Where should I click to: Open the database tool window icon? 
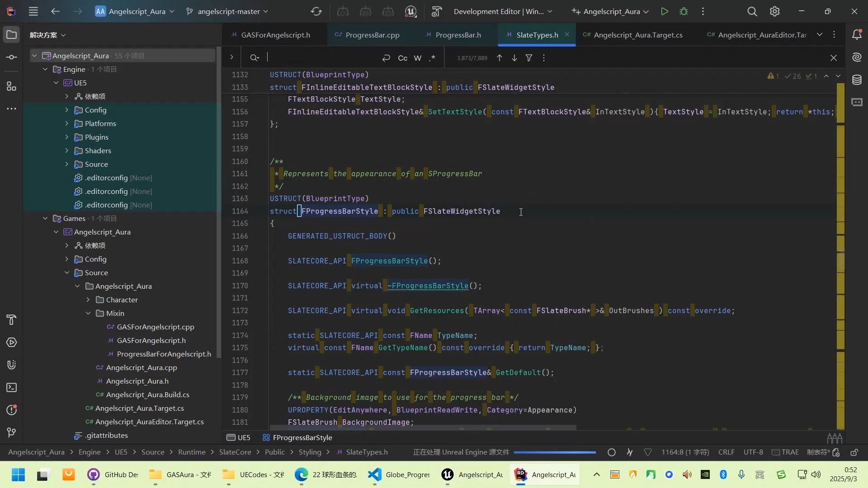(857, 80)
